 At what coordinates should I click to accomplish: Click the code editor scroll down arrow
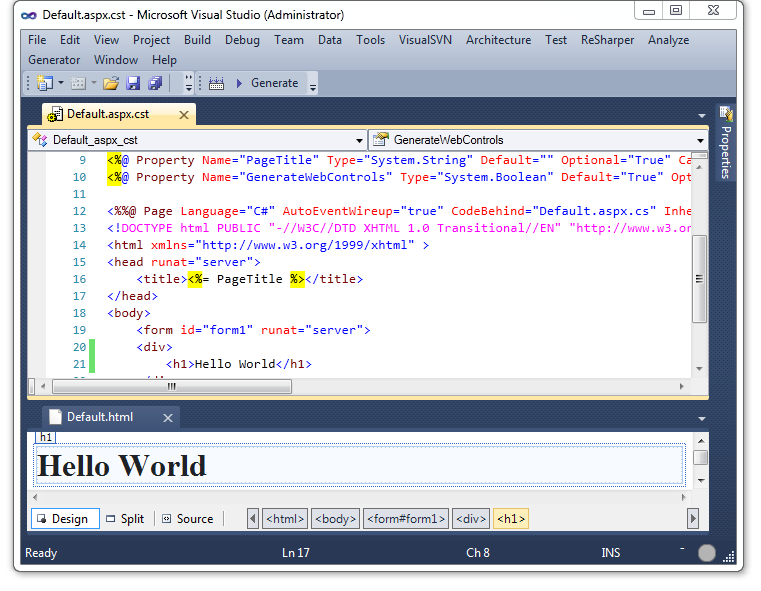click(699, 369)
